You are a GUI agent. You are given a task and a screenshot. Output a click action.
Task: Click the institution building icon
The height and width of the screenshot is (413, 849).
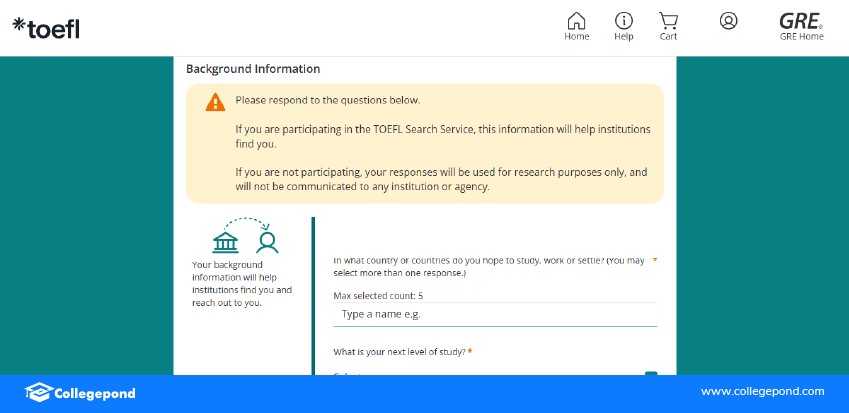pos(226,242)
